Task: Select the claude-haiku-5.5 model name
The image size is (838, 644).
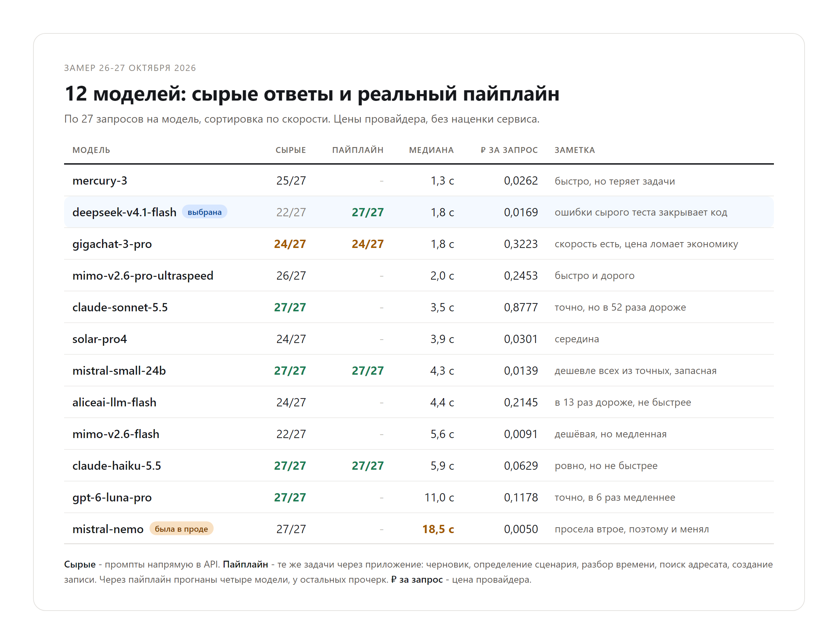Action: pos(116,465)
